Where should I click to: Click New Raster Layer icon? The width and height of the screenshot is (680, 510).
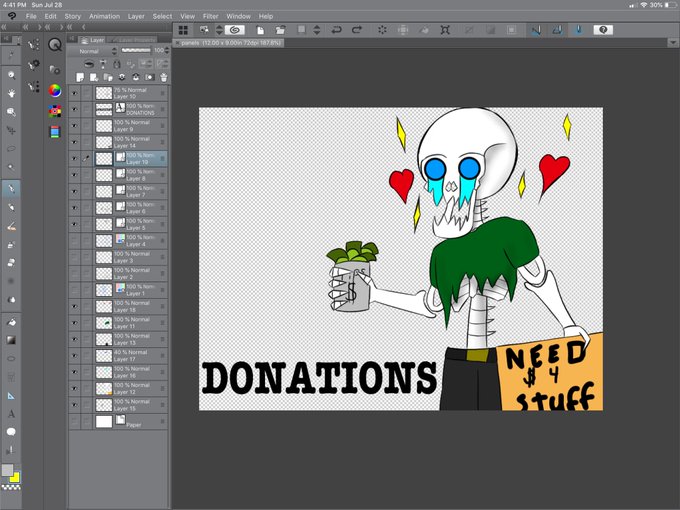point(80,77)
